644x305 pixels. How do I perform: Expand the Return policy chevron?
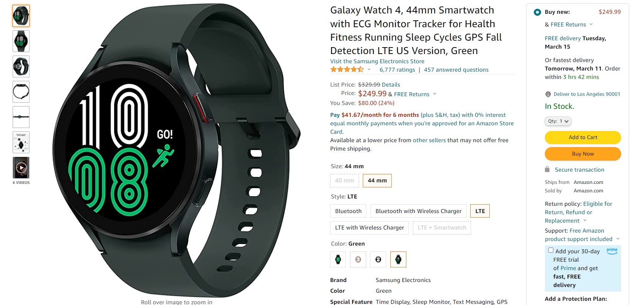point(585,220)
